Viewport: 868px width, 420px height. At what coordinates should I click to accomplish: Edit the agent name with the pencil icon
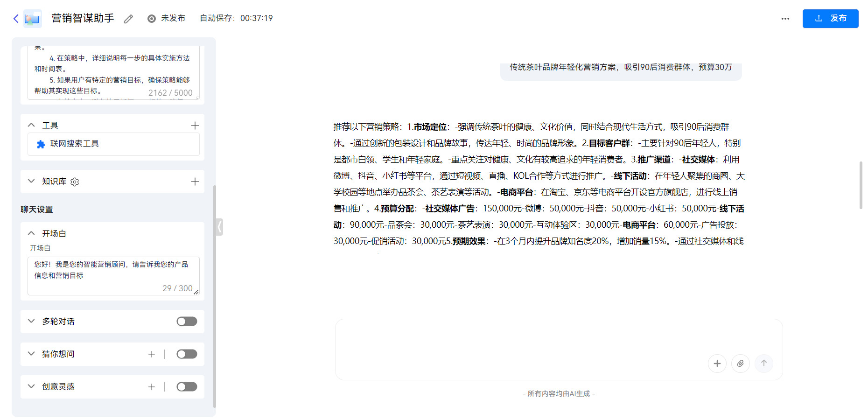click(128, 18)
